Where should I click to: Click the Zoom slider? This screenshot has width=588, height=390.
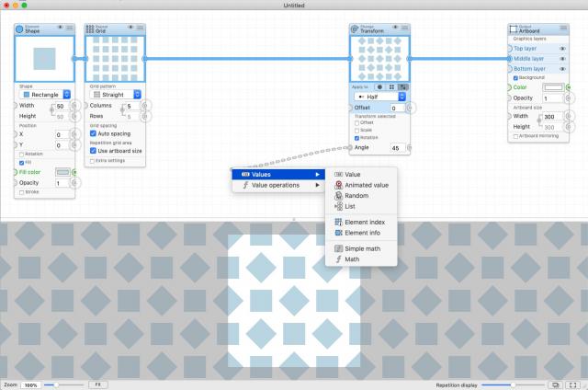click(63, 384)
